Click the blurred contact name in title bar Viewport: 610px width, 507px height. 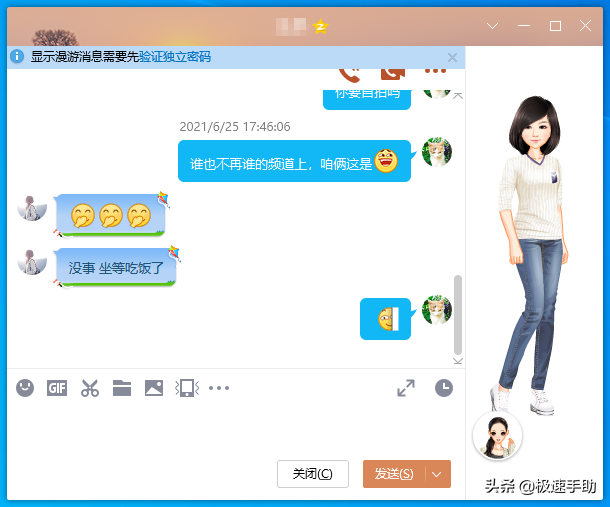point(292,26)
